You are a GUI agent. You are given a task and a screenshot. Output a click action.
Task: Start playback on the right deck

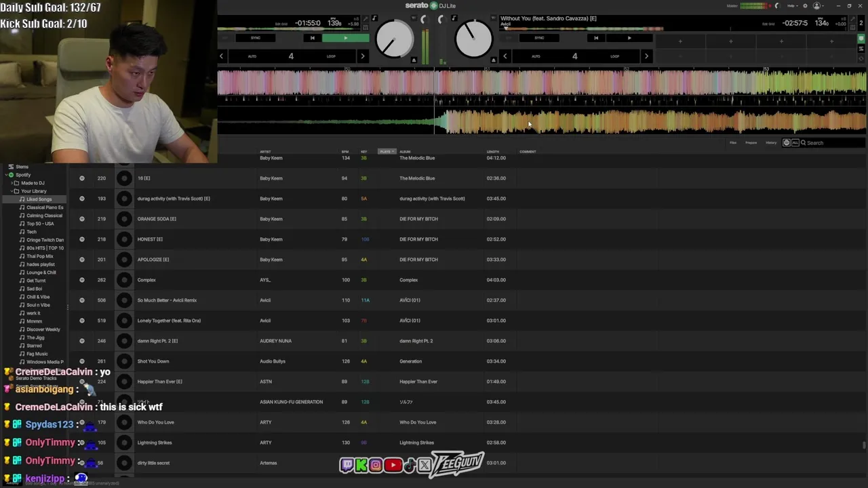(629, 38)
